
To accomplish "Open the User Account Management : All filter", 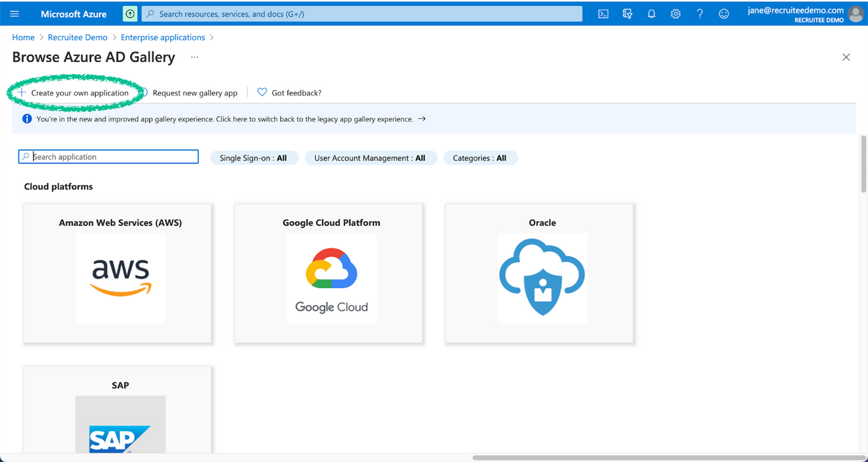I will pyautogui.click(x=370, y=158).
